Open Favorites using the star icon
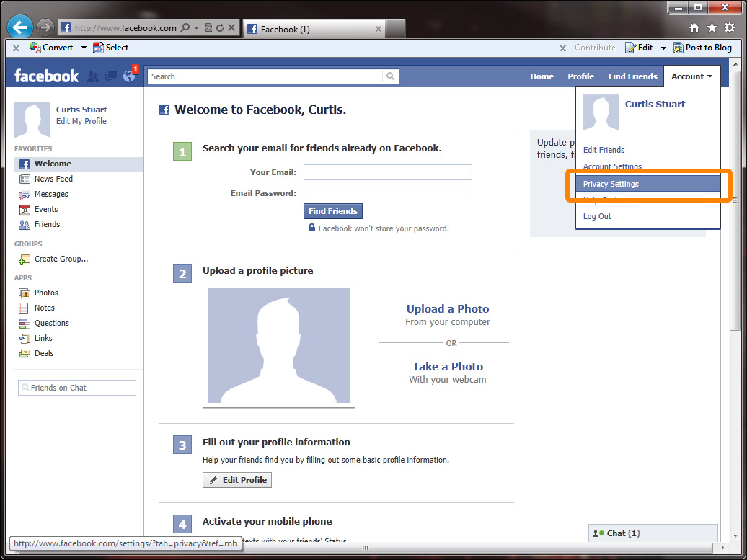The height and width of the screenshot is (560, 747). (712, 28)
